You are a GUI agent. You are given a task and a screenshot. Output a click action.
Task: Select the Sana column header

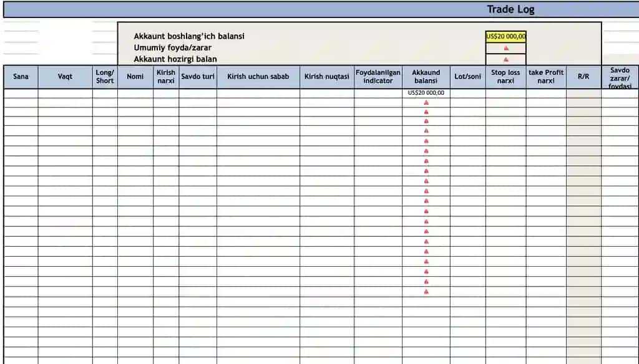(21, 77)
